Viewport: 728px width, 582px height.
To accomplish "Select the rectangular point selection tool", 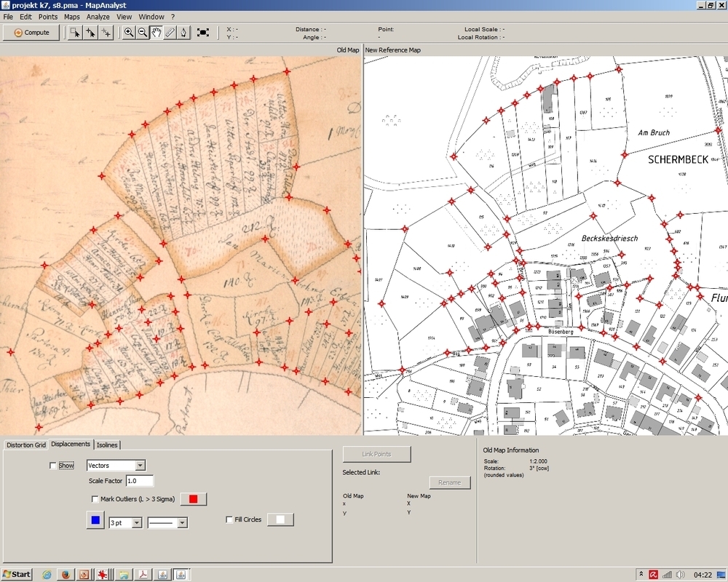I will 74,33.
